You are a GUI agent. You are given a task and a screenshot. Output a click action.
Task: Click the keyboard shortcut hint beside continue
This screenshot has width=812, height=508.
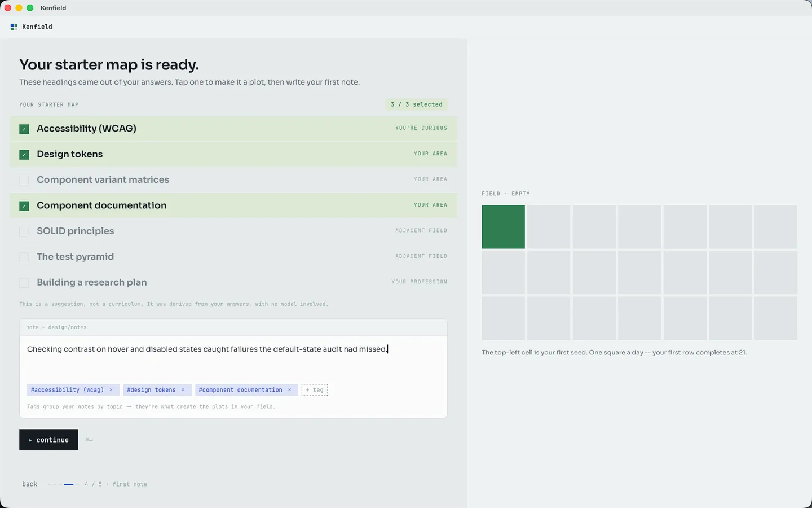pos(89,440)
